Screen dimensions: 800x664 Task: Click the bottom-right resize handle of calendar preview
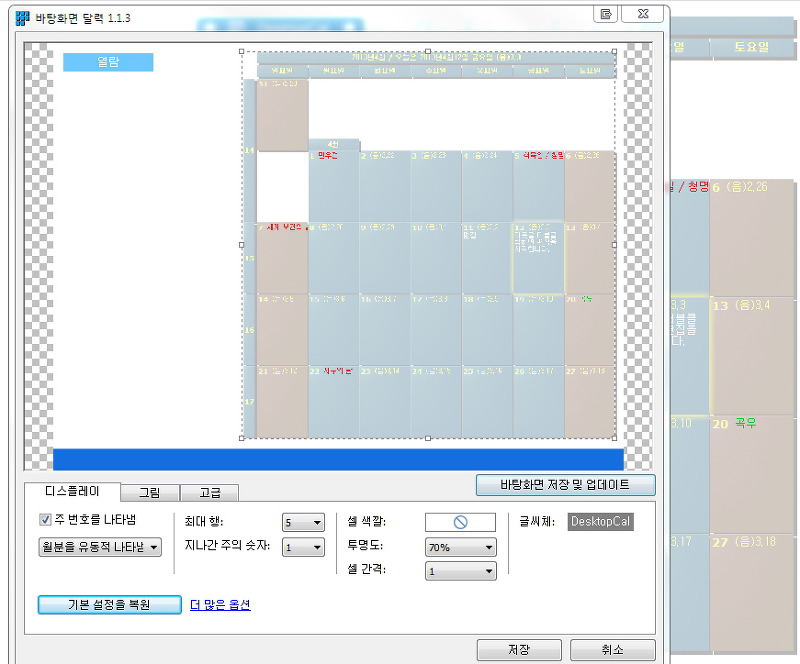click(614, 438)
